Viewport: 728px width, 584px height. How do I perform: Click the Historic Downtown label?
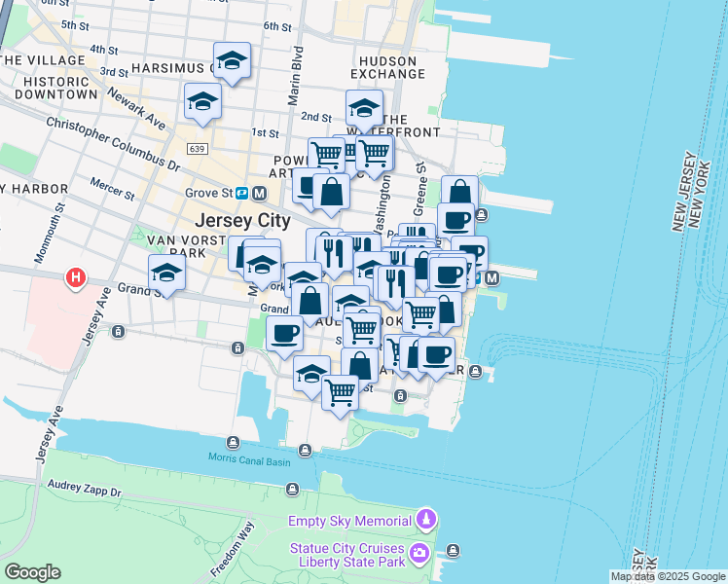(x=56, y=88)
